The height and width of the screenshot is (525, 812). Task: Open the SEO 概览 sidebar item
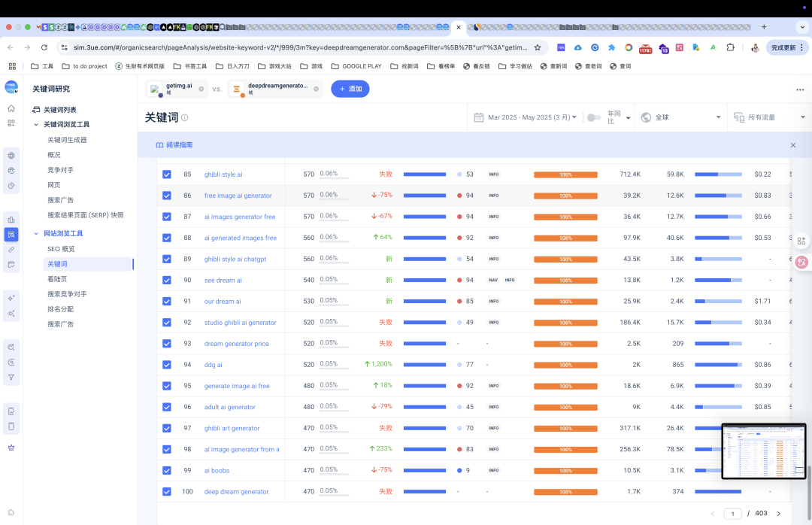pos(61,249)
